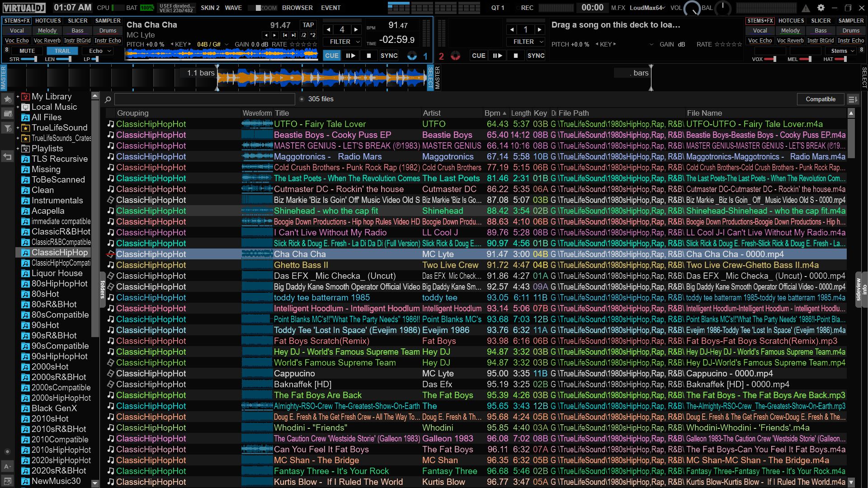Click deck 2 loop length decrease arrow
The width and height of the screenshot is (868, 488).
point(512,30)
